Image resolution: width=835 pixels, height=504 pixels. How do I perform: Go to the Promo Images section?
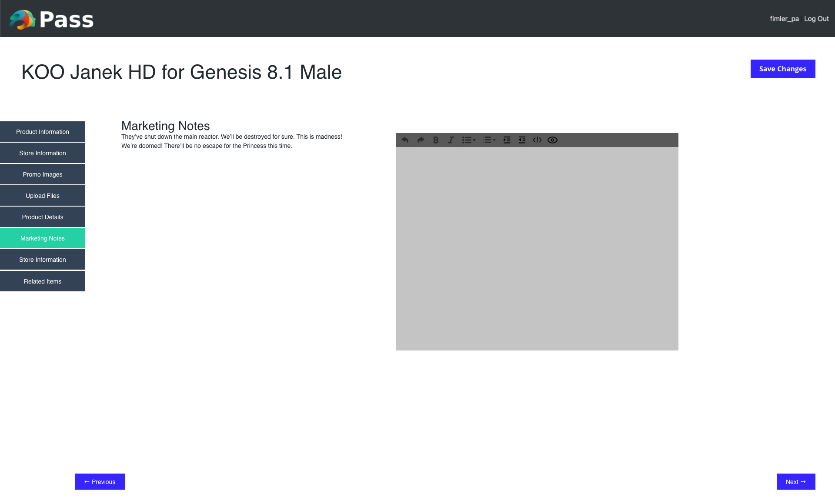click(43, 174)
